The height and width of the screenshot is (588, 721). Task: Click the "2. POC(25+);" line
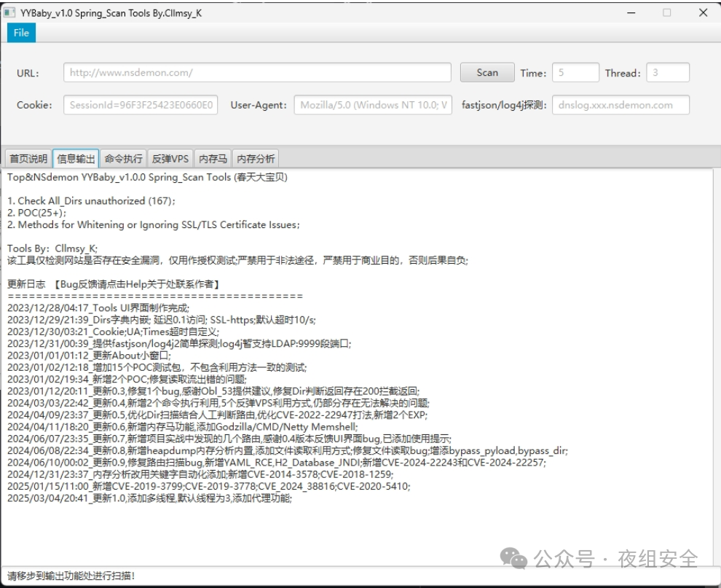point(37,213)
